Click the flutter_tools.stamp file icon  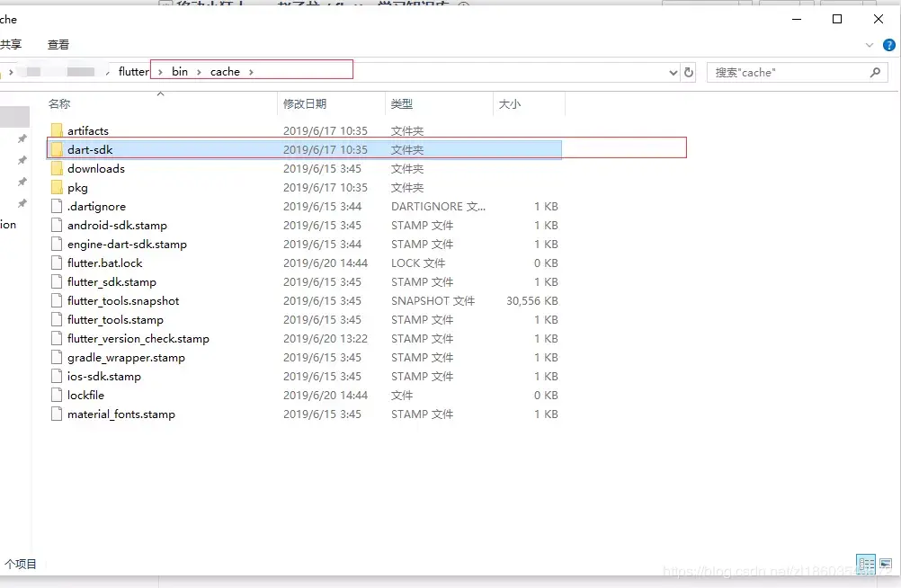57,319
